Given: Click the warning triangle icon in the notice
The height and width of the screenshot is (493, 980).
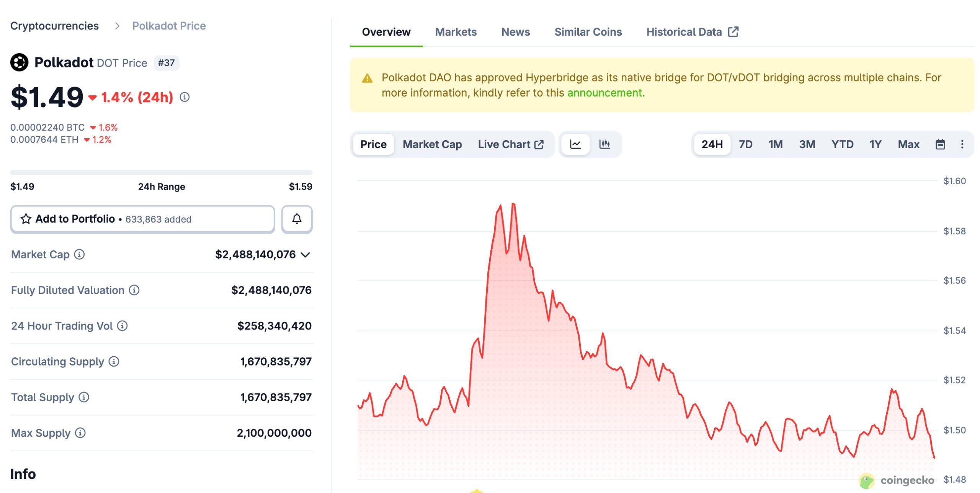Looking at the screenshot, I should (367, 79).
